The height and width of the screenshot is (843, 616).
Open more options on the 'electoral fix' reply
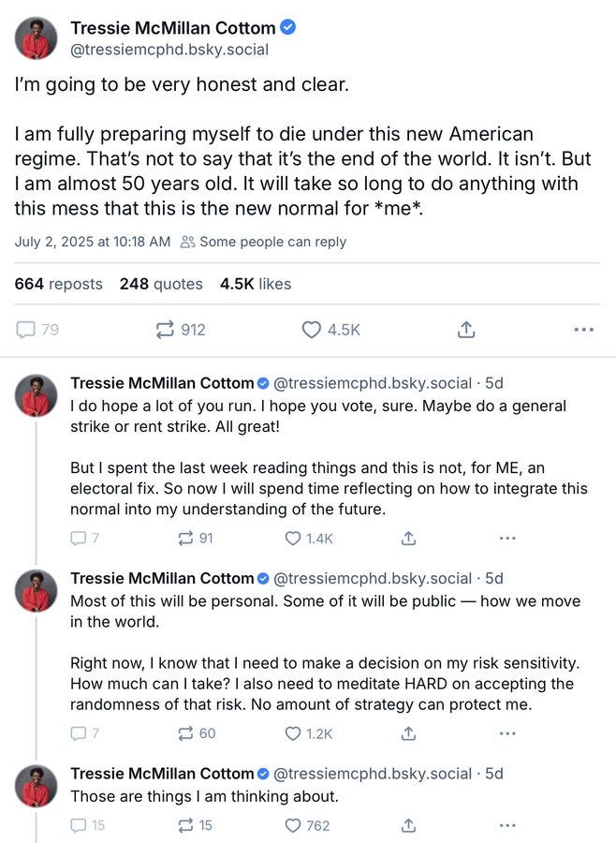tap(507, 539)
